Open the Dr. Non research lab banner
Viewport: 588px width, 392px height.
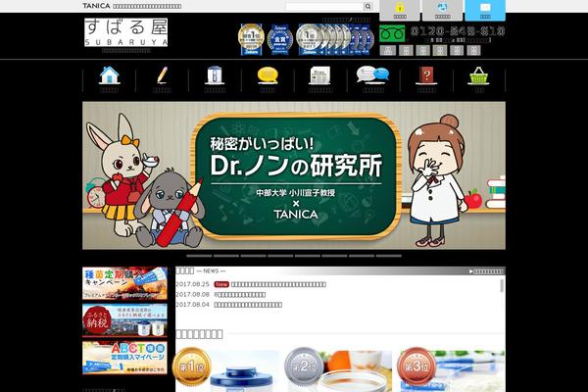[294, 175]
